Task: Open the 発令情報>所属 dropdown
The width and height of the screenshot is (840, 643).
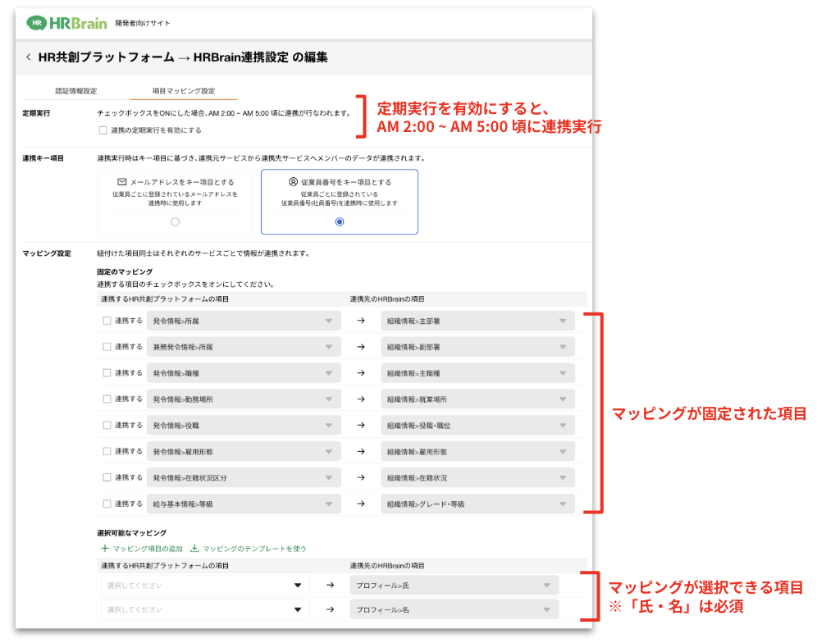Action: tap(244, 321)
